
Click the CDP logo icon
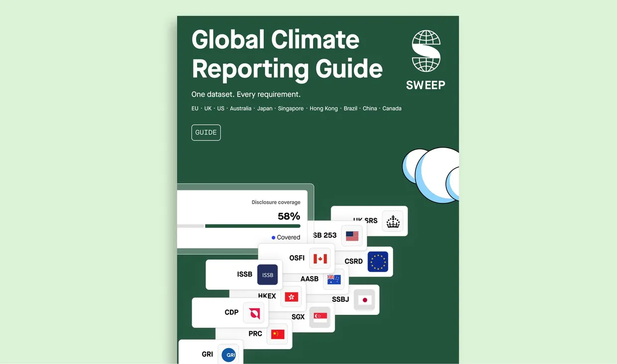coord(254,313)
